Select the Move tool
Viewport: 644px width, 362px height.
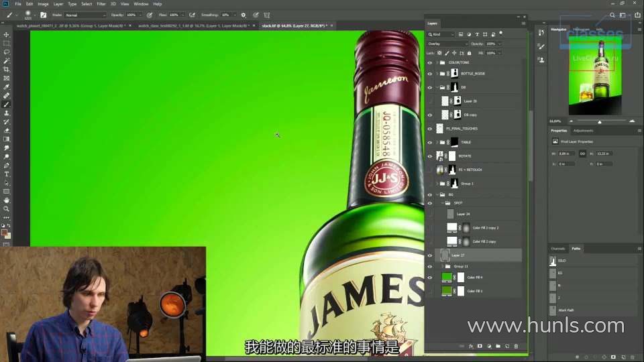coord(7,35)
